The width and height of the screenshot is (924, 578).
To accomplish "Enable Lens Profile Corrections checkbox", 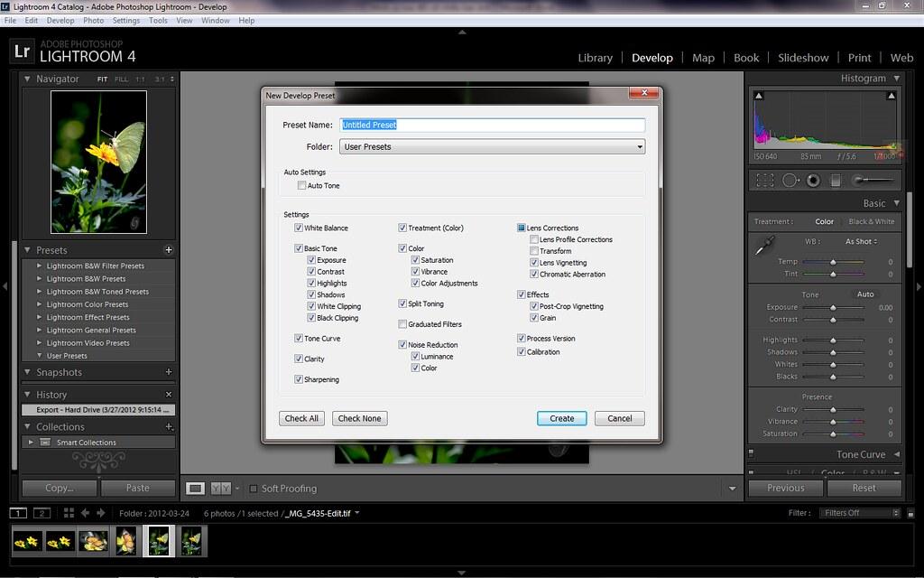I will pyautogui.click(x=534, y=239).
